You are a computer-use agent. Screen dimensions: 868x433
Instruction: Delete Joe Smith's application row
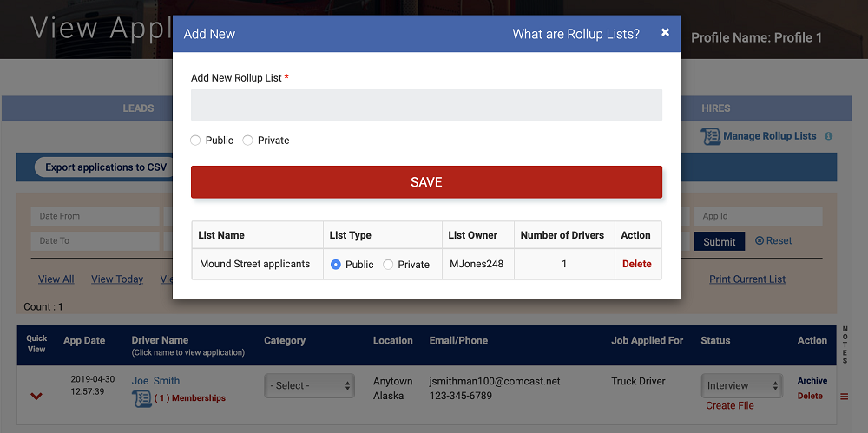click(810, 396)
